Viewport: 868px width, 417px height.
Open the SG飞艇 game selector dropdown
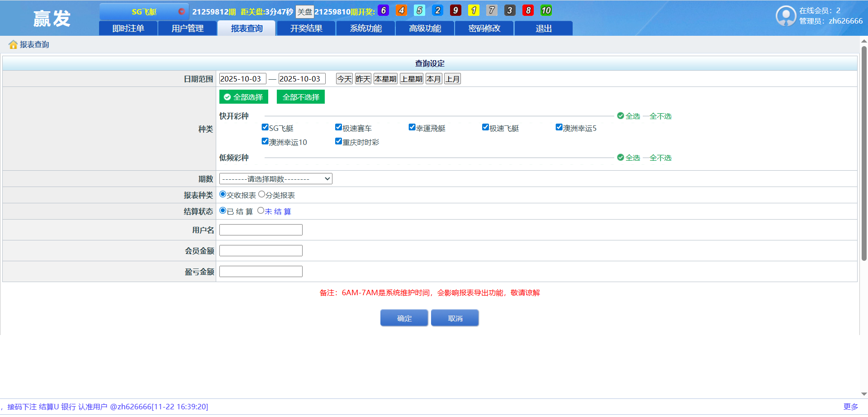pos(144,11)
